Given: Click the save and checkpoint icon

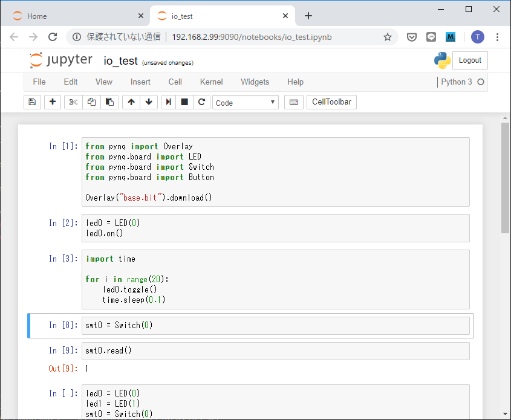Looking at the screenshot, I should tap(33, 102).
